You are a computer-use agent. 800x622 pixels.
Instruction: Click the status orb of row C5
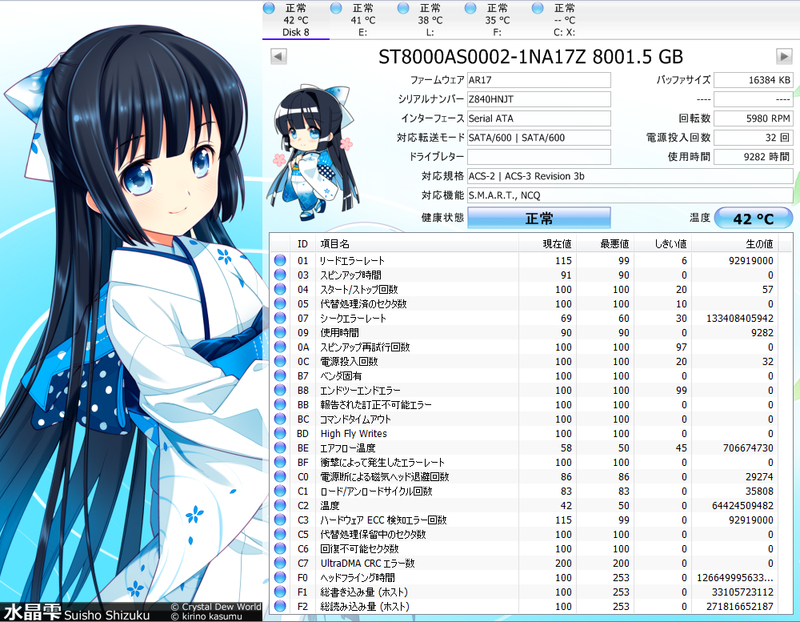click(x=280, y=534)
